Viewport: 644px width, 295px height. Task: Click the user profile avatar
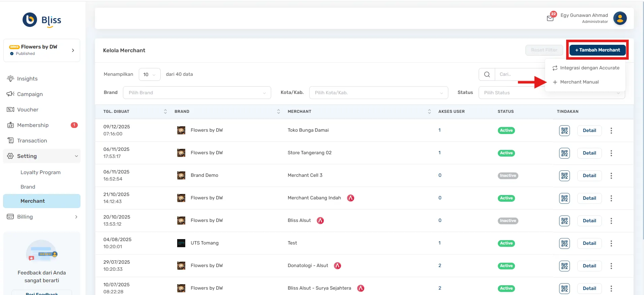click(x=620, y=18)
